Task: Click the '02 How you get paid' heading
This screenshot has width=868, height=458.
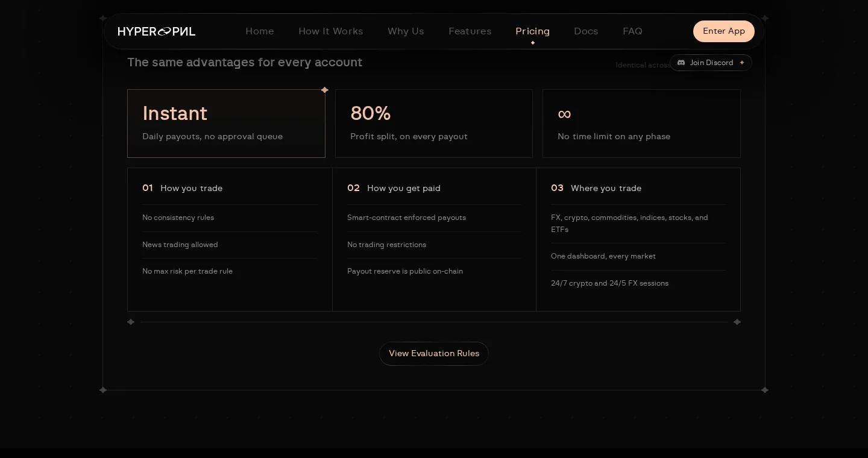Action: (394, 188)
